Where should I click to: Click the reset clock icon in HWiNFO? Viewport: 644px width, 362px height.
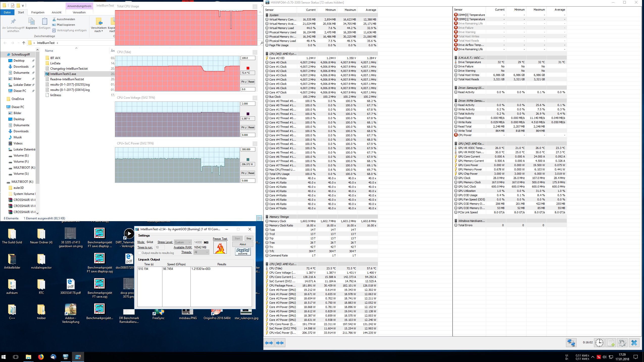click(599, 343)
